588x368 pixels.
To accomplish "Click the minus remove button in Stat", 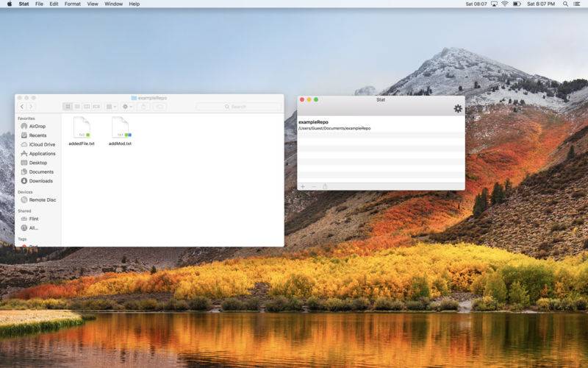I will [315, 187].
